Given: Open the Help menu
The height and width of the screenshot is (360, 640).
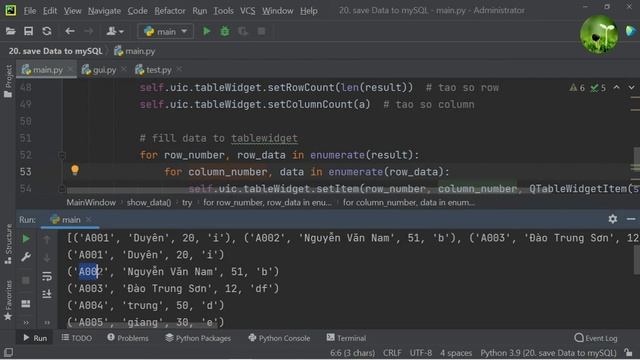Looking at the screenshot, I should 309,11.
